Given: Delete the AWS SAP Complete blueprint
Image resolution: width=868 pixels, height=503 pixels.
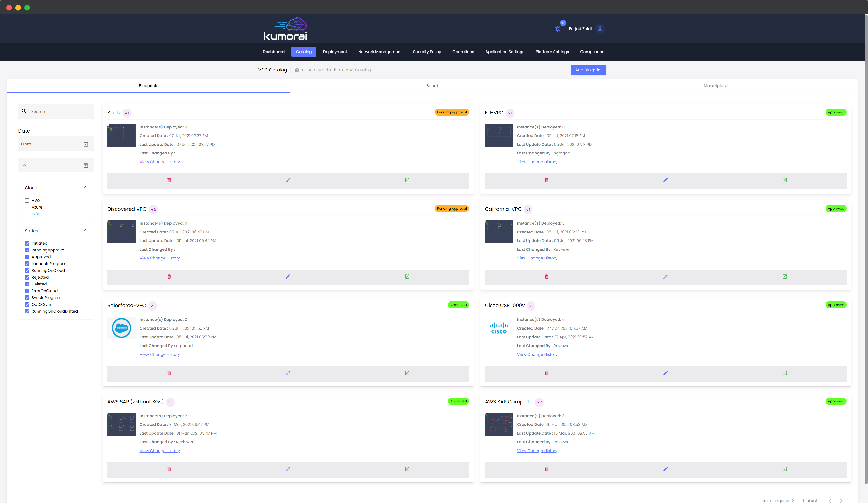Looking at the screenshot, I should (x=547, y=469).
